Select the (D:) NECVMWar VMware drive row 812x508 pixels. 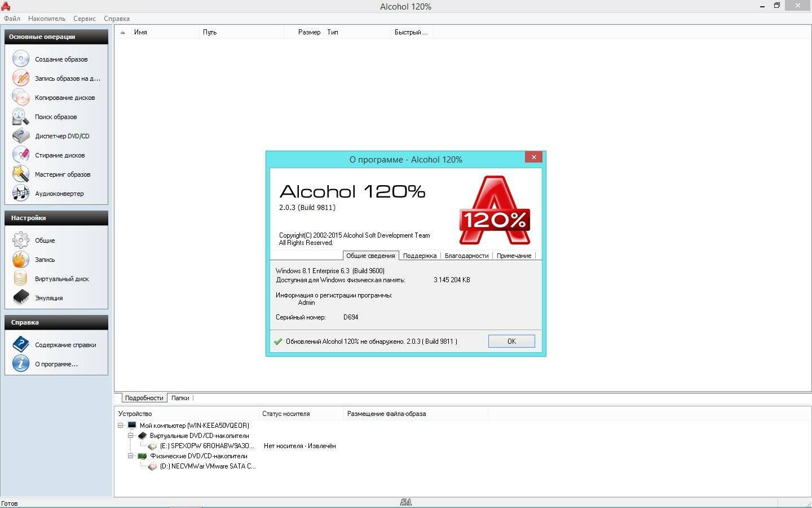tap(208, 466)
